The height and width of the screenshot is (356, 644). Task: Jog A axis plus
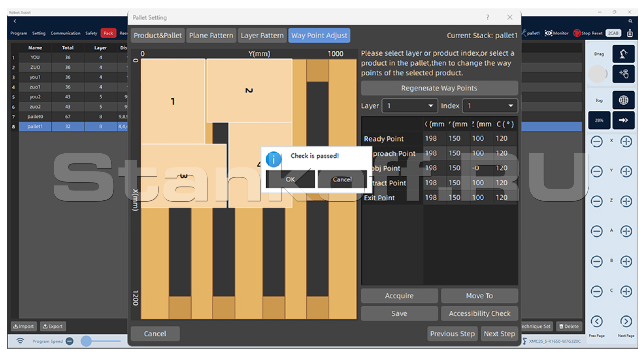click(x=626, y=231)
